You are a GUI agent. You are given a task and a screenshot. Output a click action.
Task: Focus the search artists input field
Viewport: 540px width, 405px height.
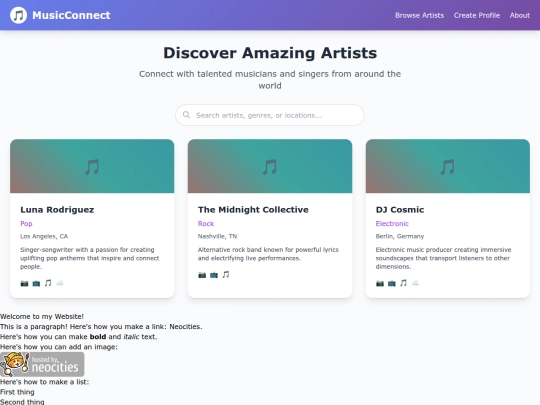click(270, 115)
